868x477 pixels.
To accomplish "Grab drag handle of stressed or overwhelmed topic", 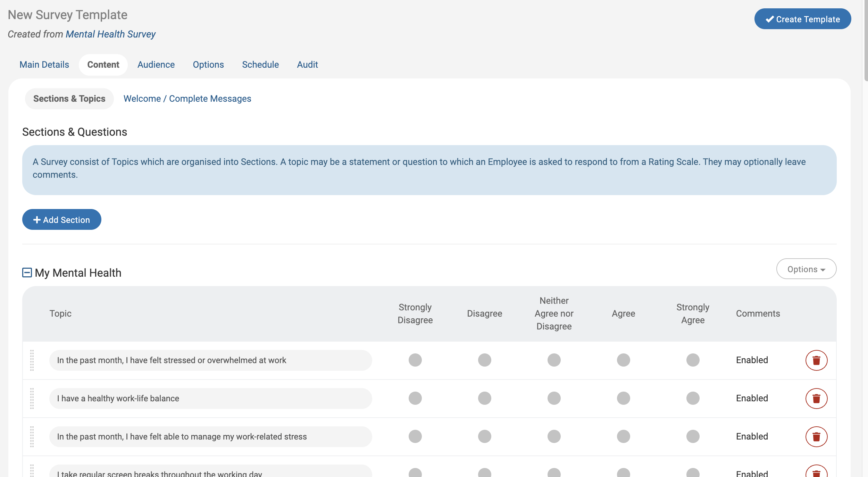I will click(32, 360).
